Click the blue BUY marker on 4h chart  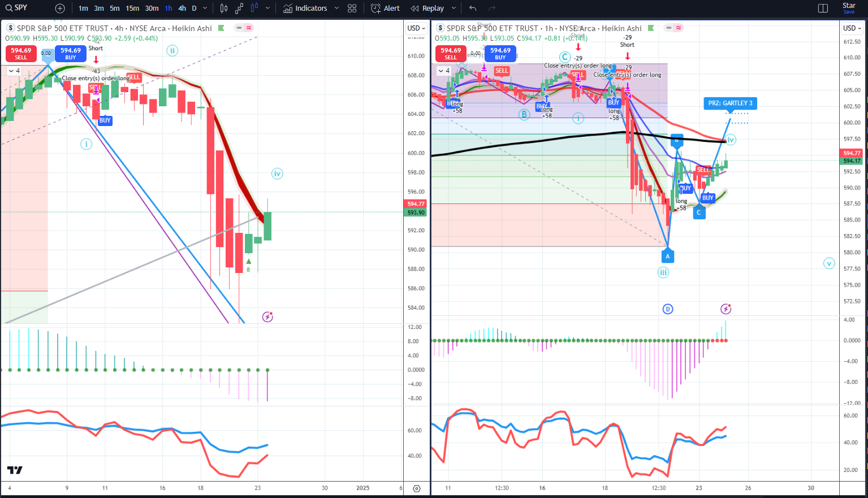pos(105,120)
